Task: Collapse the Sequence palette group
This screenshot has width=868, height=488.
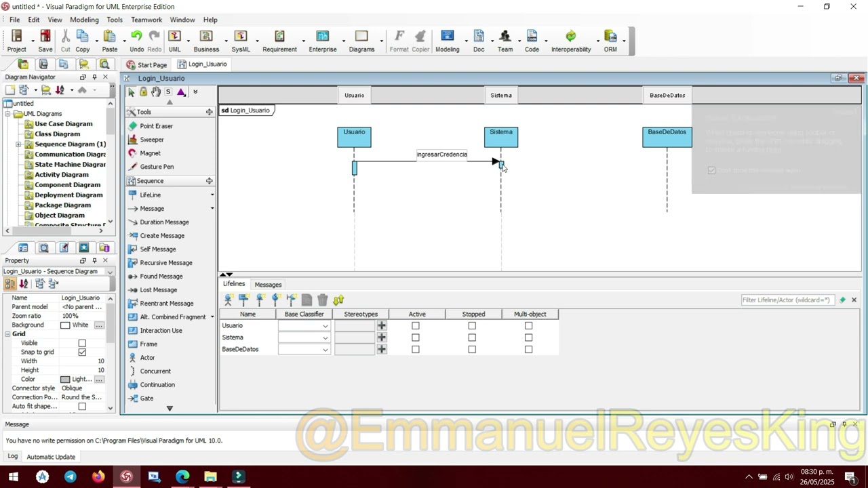Action: pyautogui.click(x=209, y=181)
